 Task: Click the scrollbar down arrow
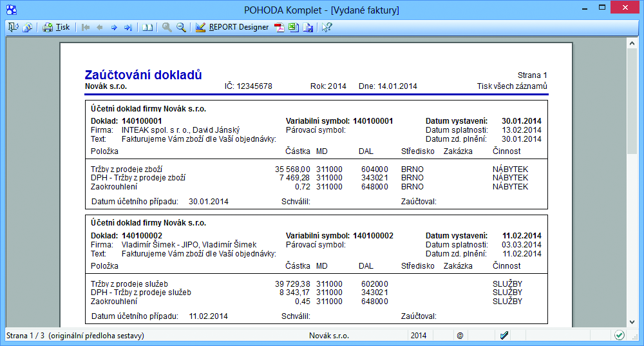632,322
